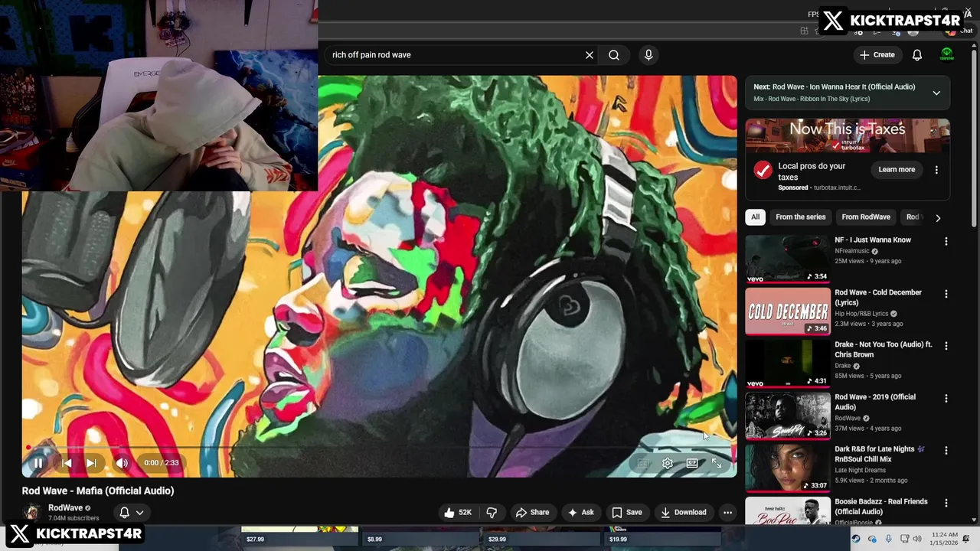Click the microphone tray icon

888,539
